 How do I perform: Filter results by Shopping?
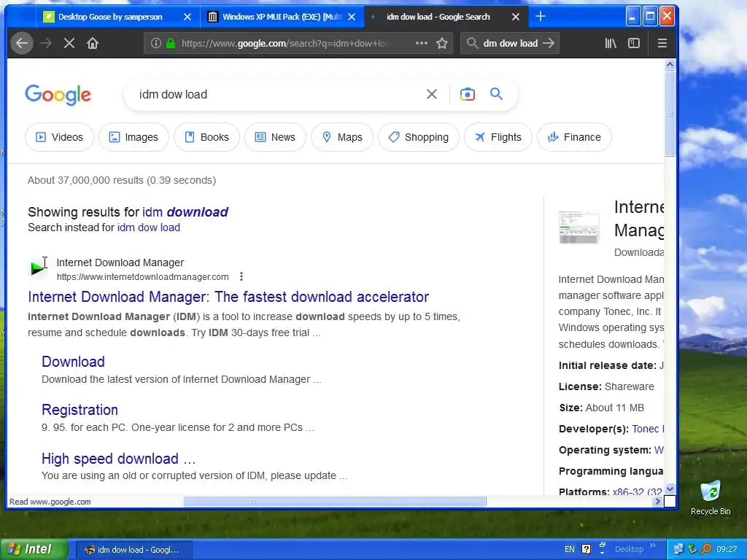point(419,137)
